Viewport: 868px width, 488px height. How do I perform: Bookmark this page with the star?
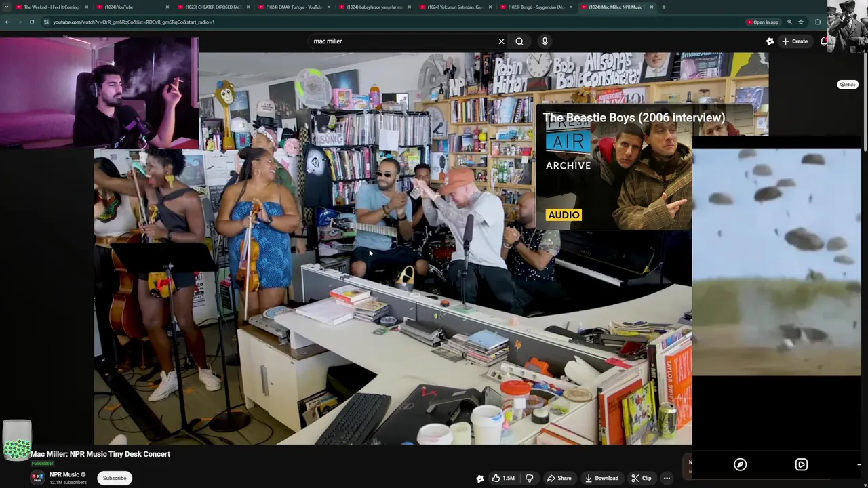pyautogui.click(x=801, y=22)
